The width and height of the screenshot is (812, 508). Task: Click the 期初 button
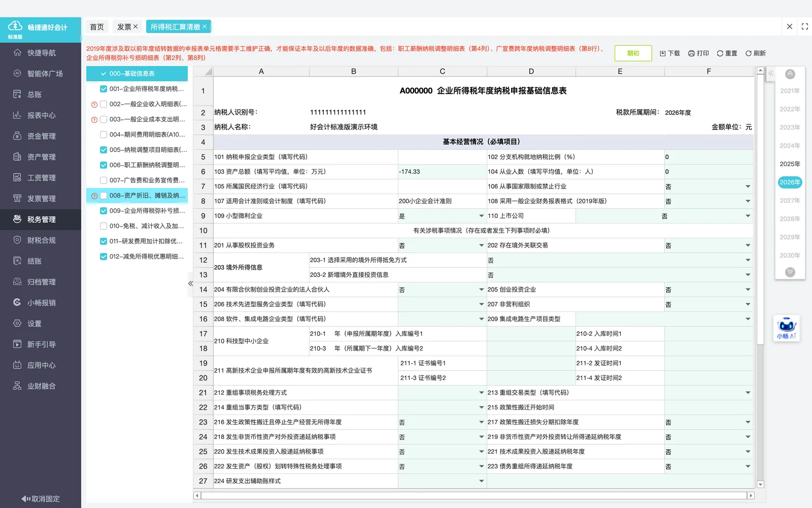[633, 53]
